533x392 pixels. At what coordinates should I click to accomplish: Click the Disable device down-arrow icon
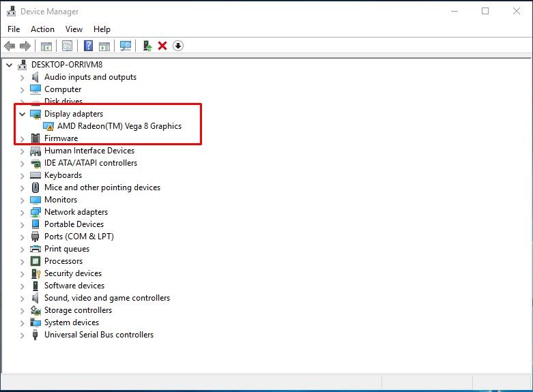pos(178,46)
